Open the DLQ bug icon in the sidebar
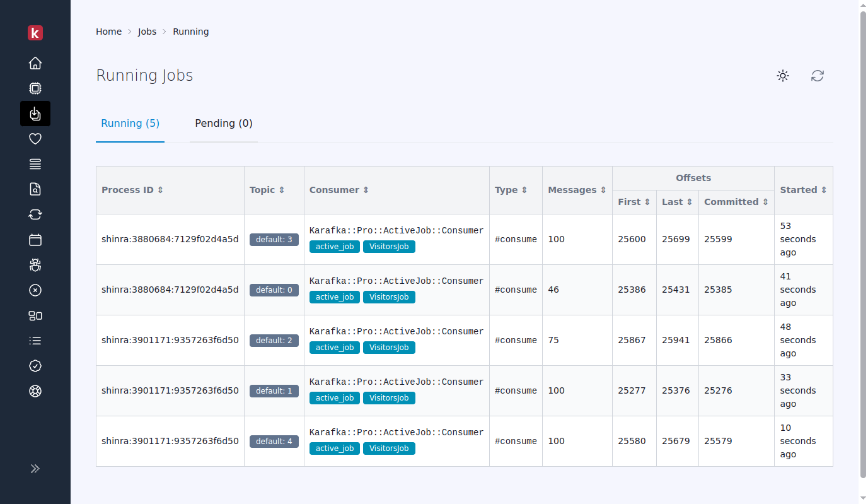Image resolution: width=868 pixels, height=504 pixels. coord(35,265)
